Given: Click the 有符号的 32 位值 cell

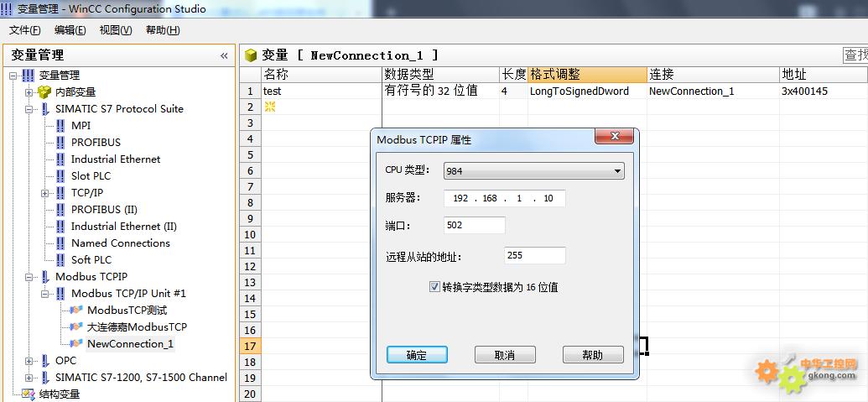Looking at the screenshot, I should [440, 91].
